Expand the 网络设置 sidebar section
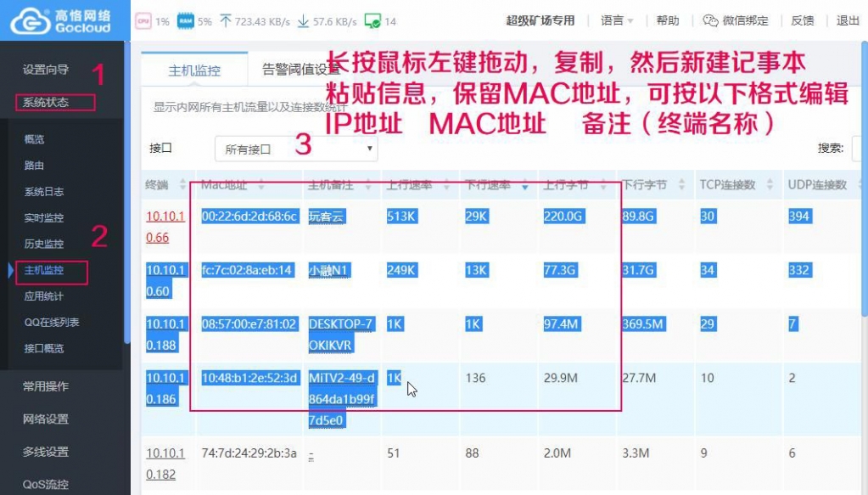 [46, 419]
